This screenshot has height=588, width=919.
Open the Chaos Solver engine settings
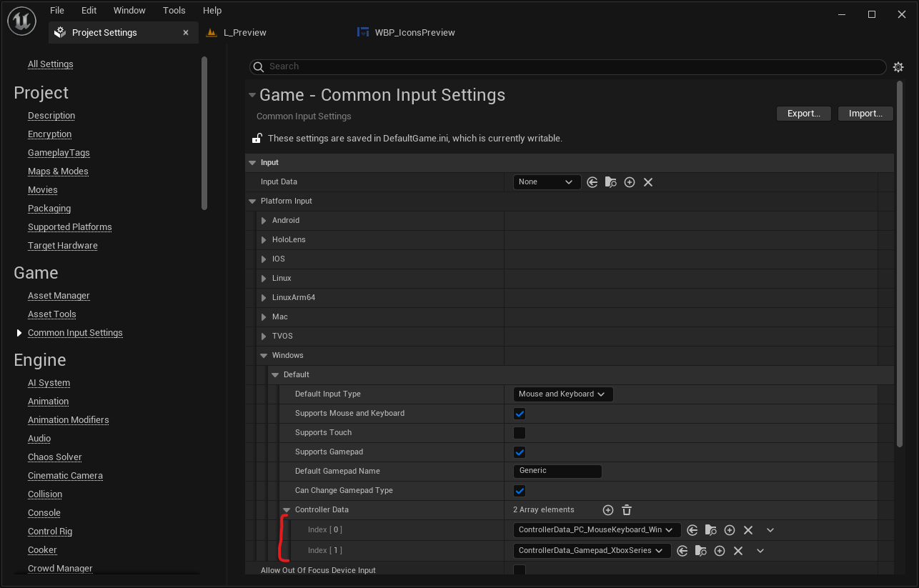click(x=55, y=457)
